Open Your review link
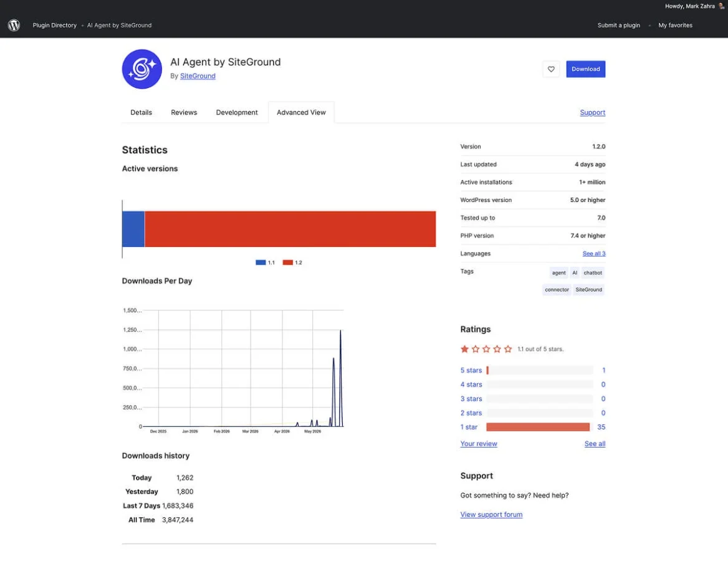The width and height of the screenshot is (728, 561). pos(479,444)
